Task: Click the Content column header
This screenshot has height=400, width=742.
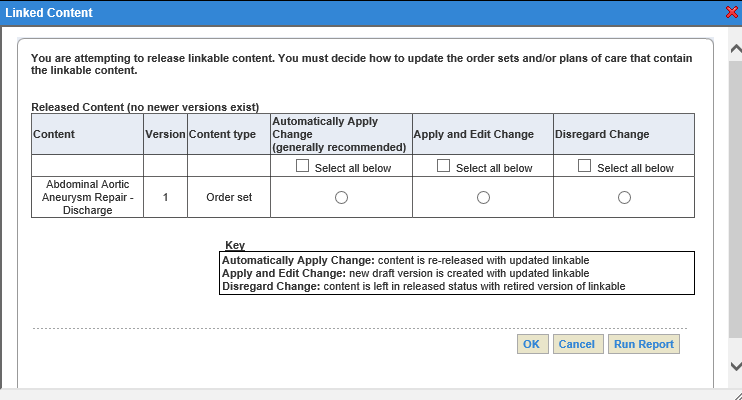Action: [x=88, y=134]
